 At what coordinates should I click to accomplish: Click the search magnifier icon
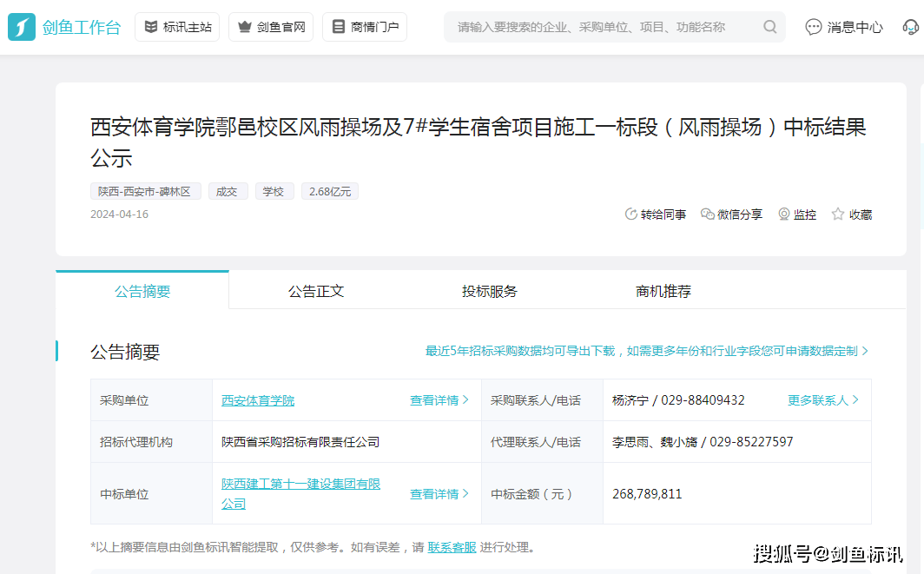(x=769, y=27)
